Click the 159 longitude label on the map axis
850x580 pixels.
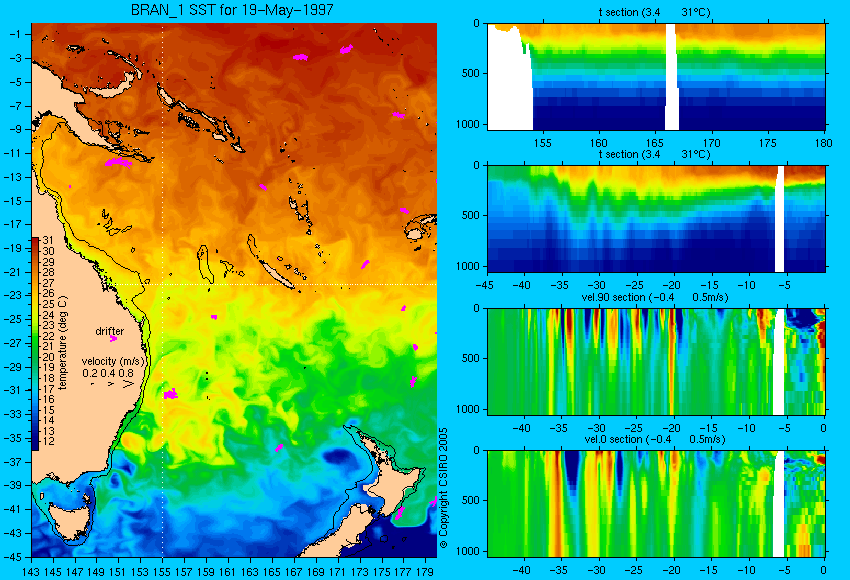[x=205, y=571]
